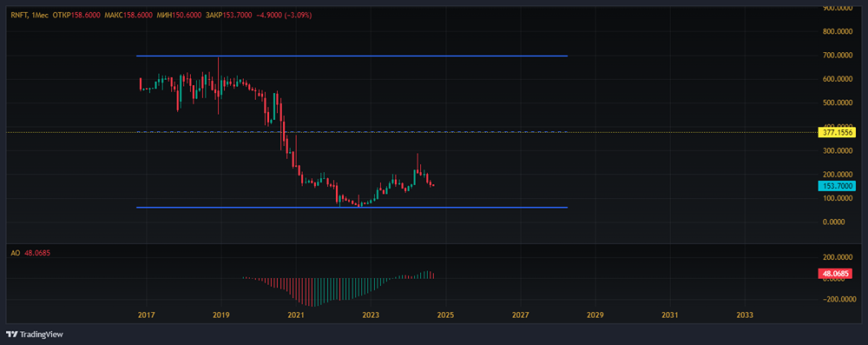
Task: Click the AO indicator label
Action: [x=15, y=253]
